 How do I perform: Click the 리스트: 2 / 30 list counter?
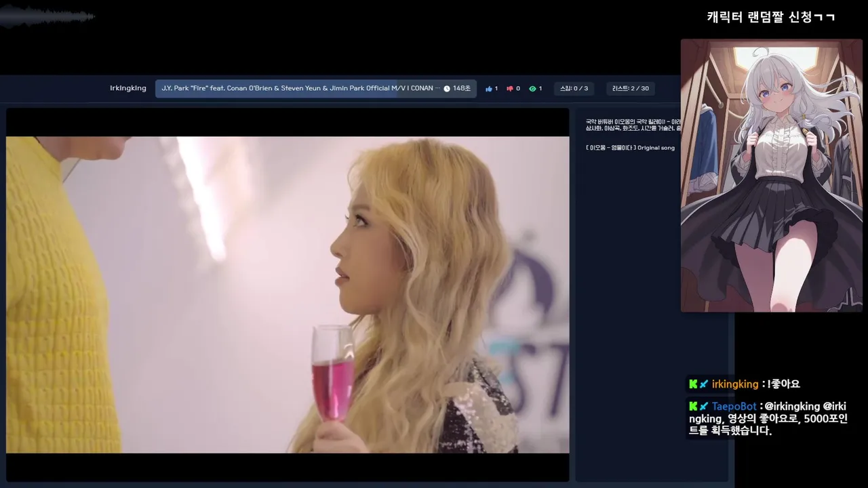coord(631,89)
